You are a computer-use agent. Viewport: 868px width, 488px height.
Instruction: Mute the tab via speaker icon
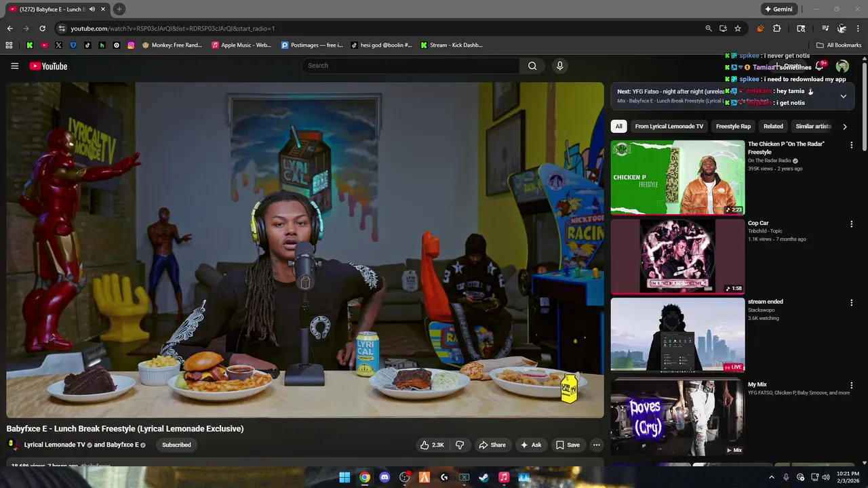pyautogui.click(x=92, y=9)
